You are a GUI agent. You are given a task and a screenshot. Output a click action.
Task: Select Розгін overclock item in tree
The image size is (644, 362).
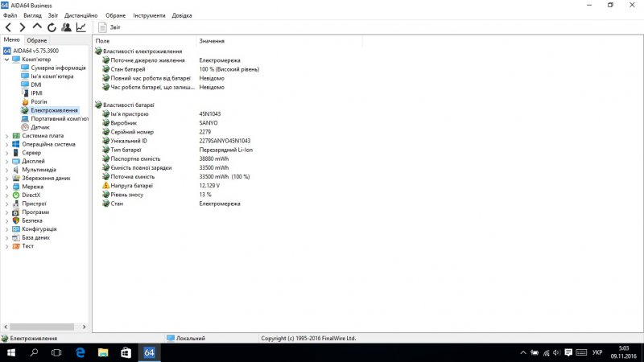[x=39, y=101]
